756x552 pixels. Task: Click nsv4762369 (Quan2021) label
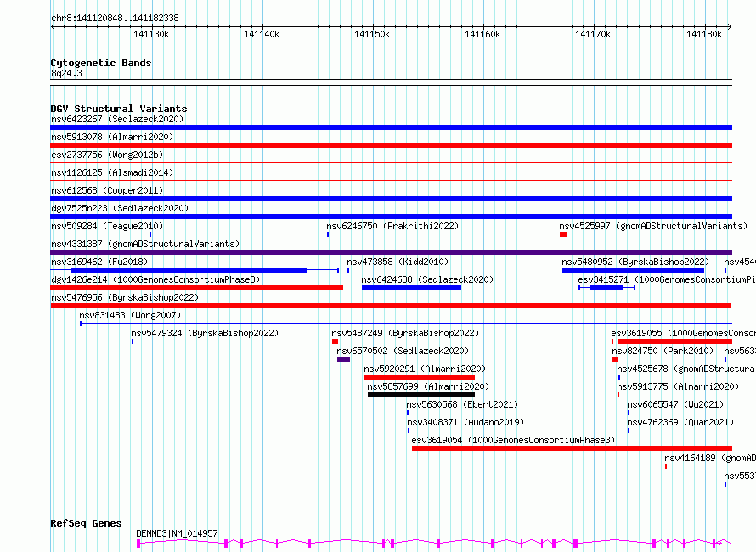click(680, 422)
